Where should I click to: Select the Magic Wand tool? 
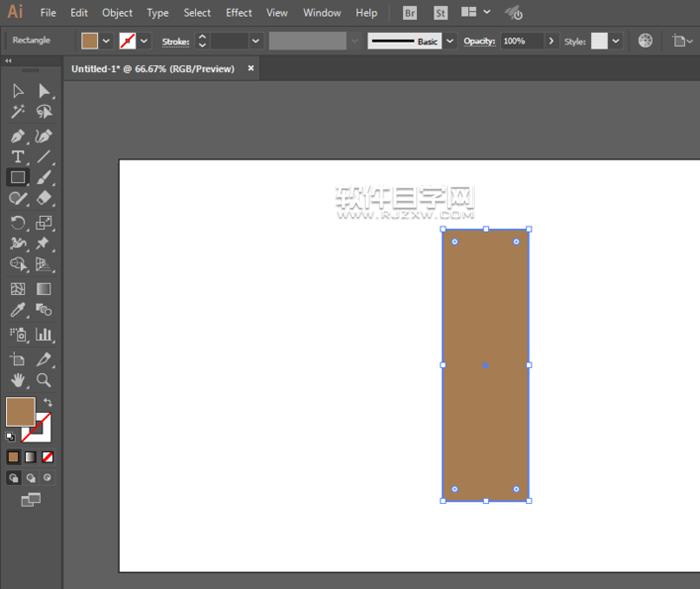pyautogui.click(x=18, y=112)
